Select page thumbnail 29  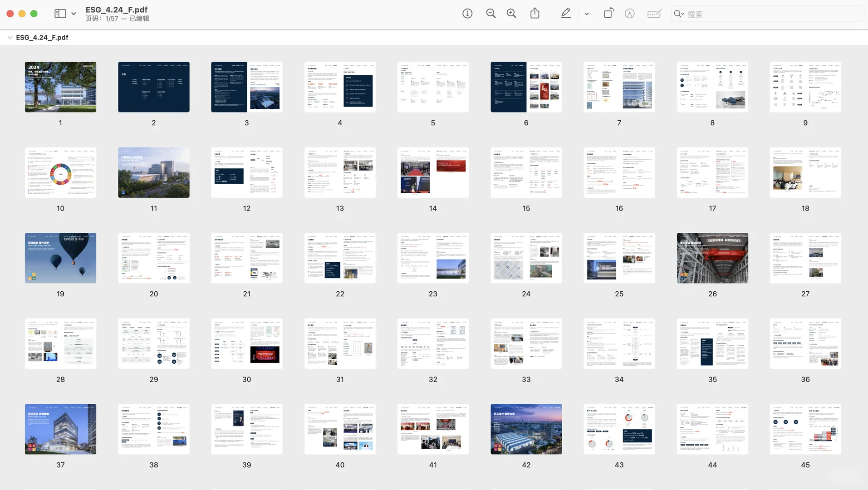coord(154,343)
